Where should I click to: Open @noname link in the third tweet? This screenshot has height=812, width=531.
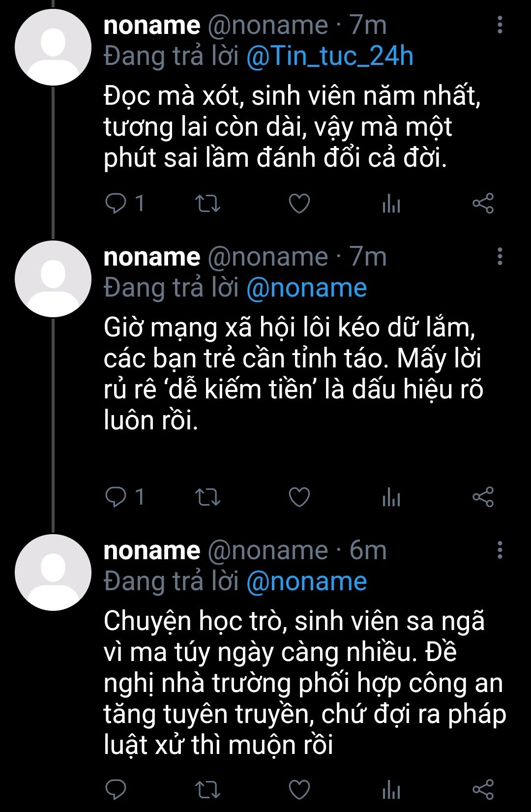[x=306, y=581]
